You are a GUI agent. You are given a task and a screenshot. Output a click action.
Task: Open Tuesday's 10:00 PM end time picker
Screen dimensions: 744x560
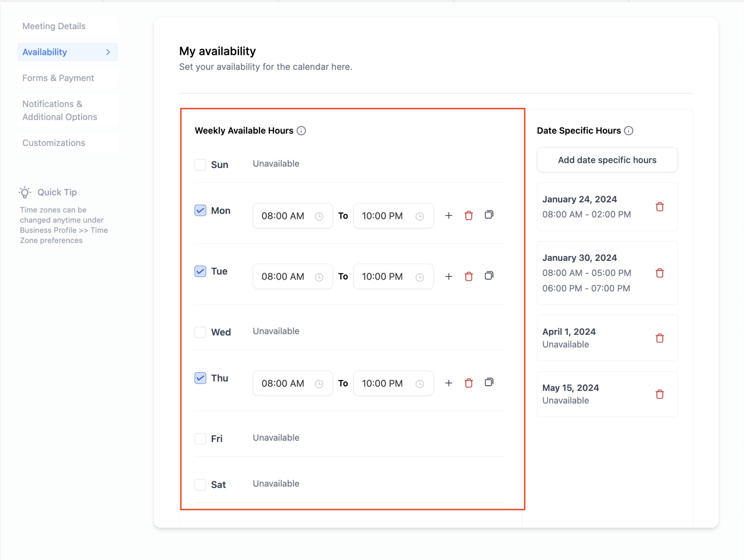tap(393, 276)
